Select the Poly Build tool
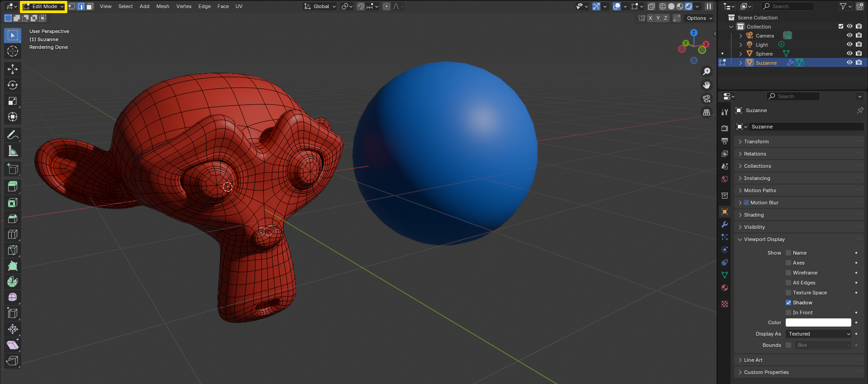The image size is (868, 384). pyautogui.click(x=13, y=266)
